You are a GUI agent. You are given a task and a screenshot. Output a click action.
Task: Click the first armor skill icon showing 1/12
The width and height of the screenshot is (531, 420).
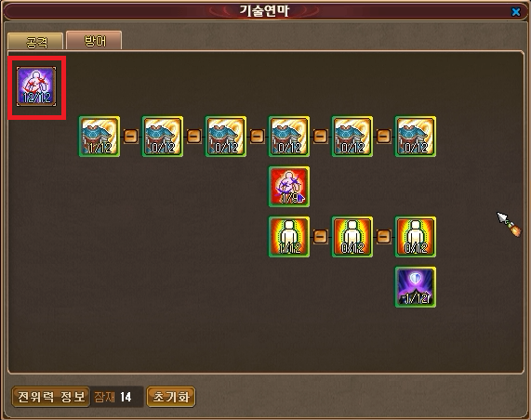click(100, 137)
